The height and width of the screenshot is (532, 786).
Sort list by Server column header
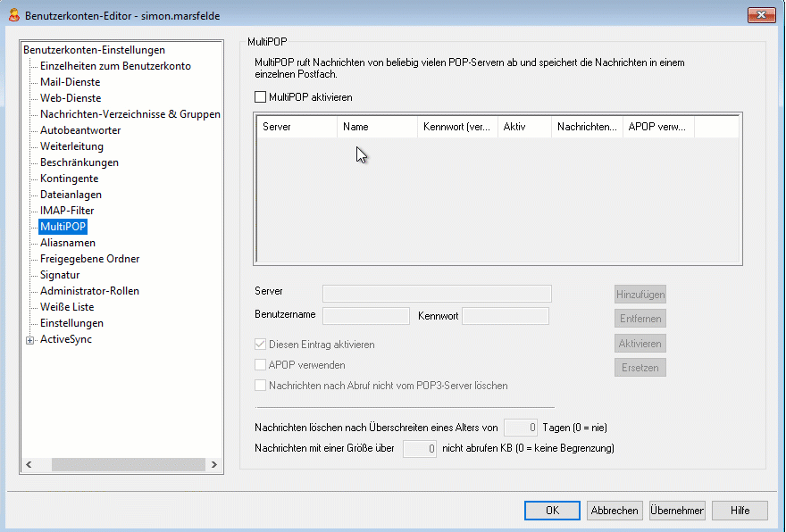click(297, 128)
